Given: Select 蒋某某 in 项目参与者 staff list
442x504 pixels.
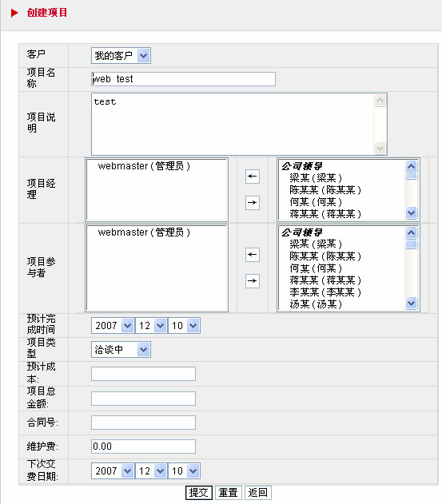Looking at the screenshot, I should [x=325, y=280].
